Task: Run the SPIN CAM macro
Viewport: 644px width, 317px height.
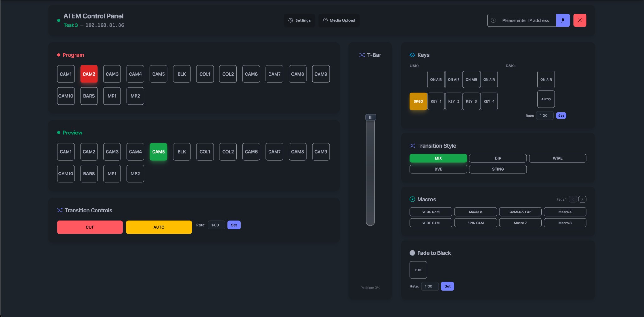Action: tap(475, 223)
